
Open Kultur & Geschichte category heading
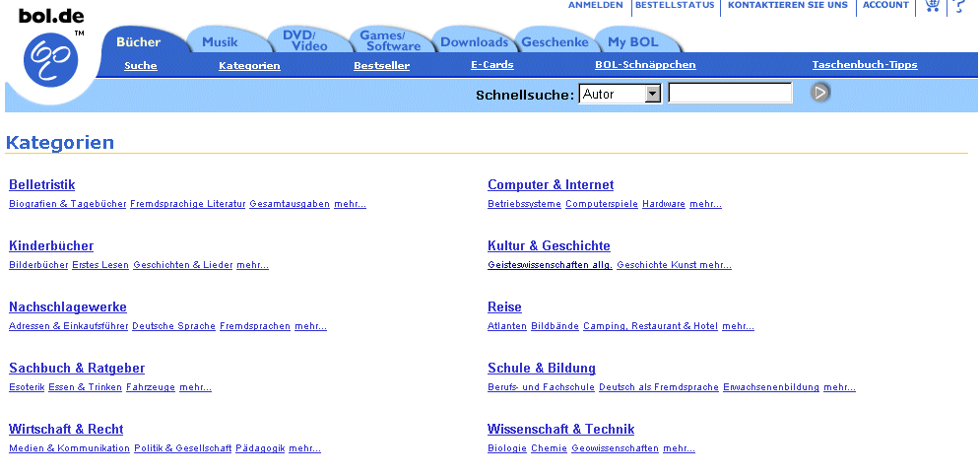549,245
